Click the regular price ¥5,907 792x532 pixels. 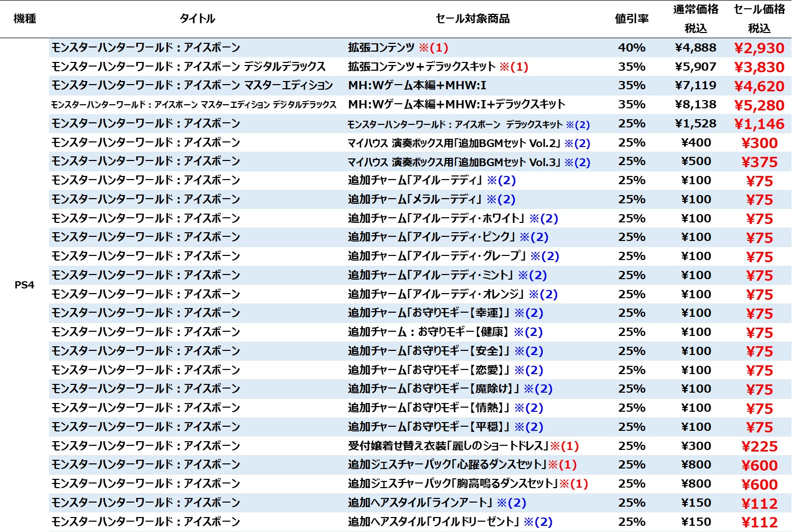tap(695, 67)
